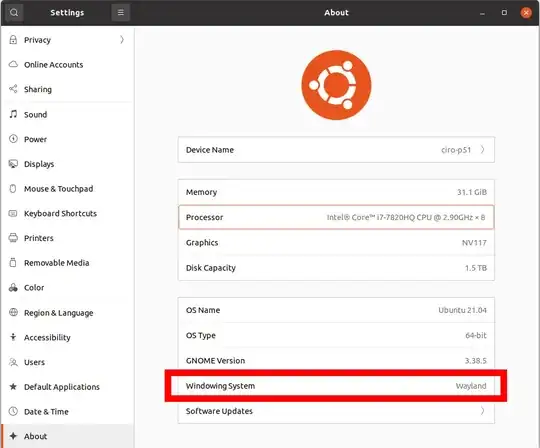Click the search icon in Settings header
The width and height of the screenshot is (540, 448).
click(x=14, y=13)
